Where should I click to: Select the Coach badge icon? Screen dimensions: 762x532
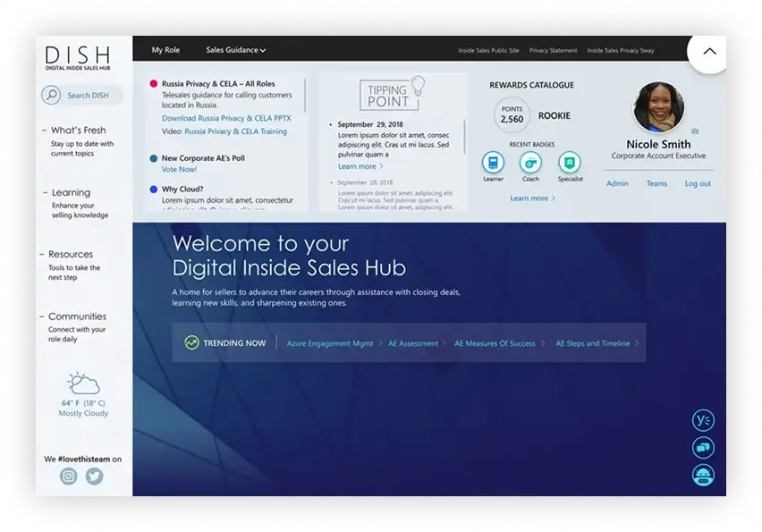pos(530,162)
